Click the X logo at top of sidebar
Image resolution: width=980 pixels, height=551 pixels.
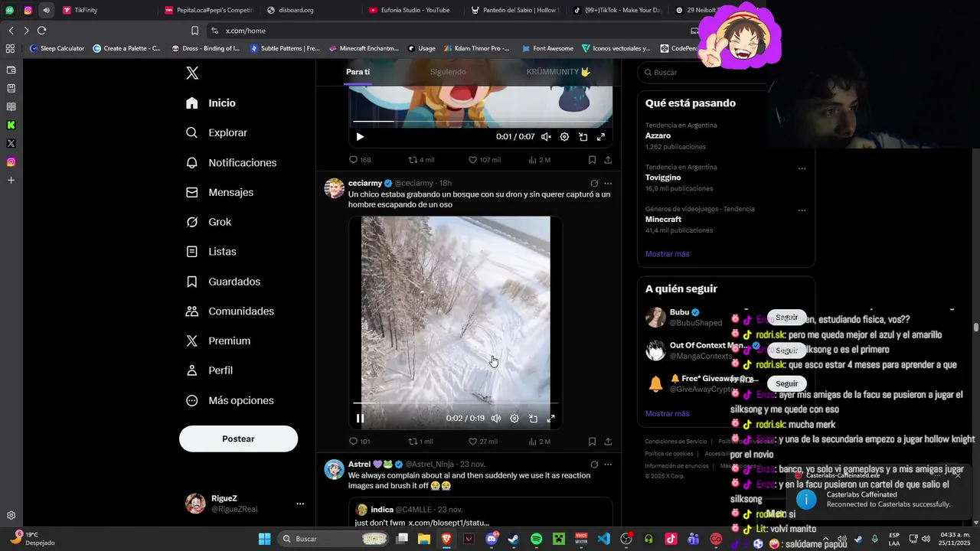tap(192, 73)
